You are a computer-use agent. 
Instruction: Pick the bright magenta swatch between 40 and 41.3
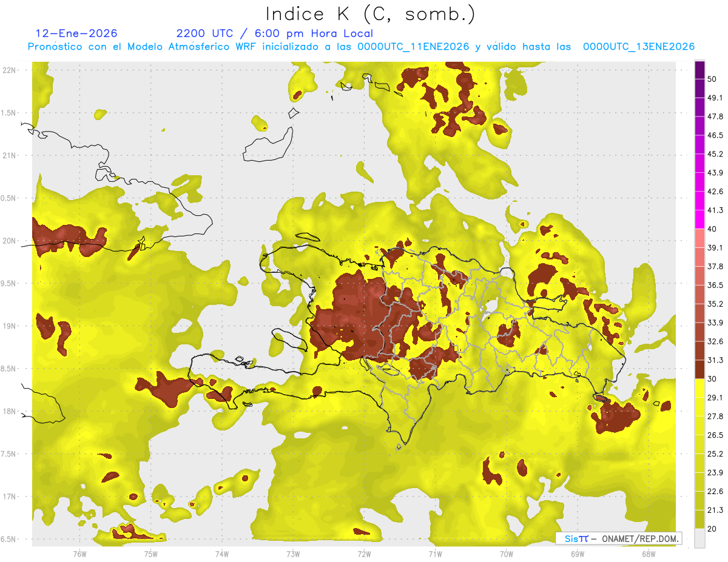[699, 219]
